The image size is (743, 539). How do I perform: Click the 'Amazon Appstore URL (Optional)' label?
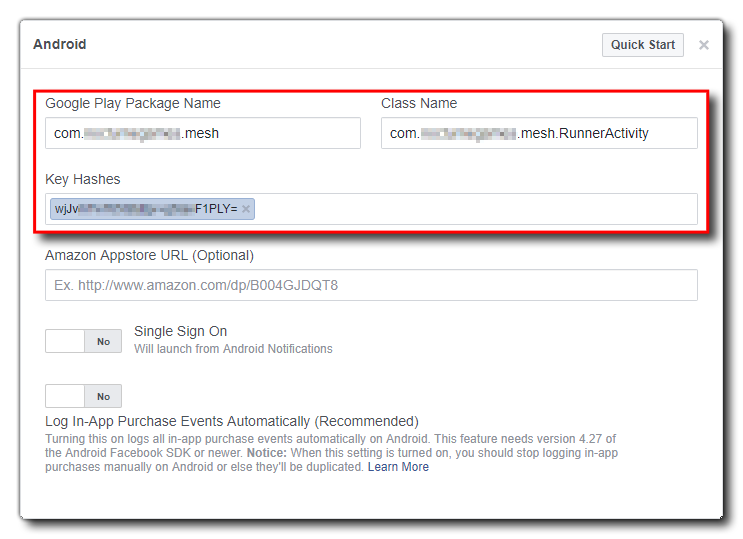(x=149, y=255)
